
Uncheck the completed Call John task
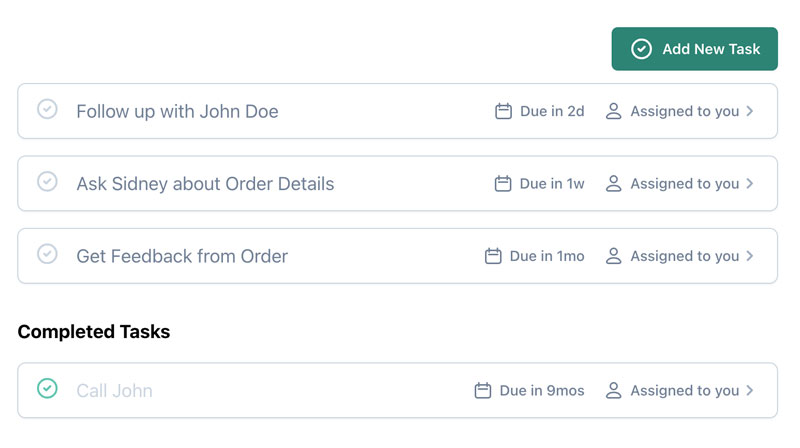[47, 388]
